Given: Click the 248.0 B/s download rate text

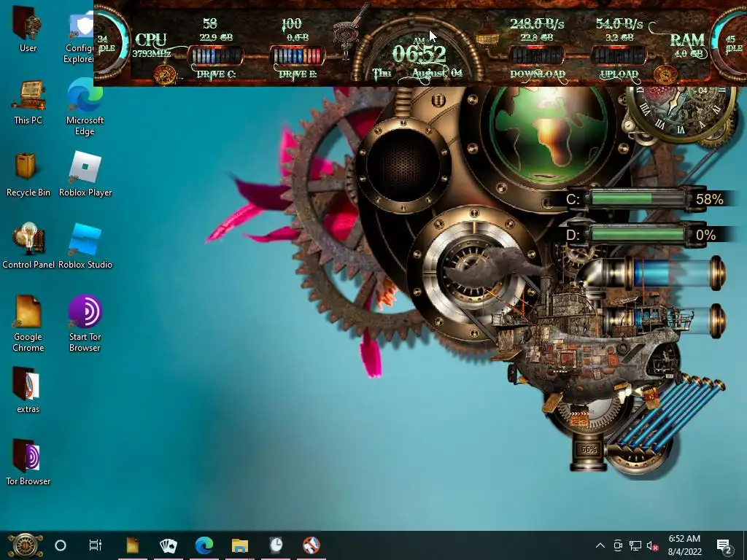Looking at the screenshot, I should (x=537, y=23).
